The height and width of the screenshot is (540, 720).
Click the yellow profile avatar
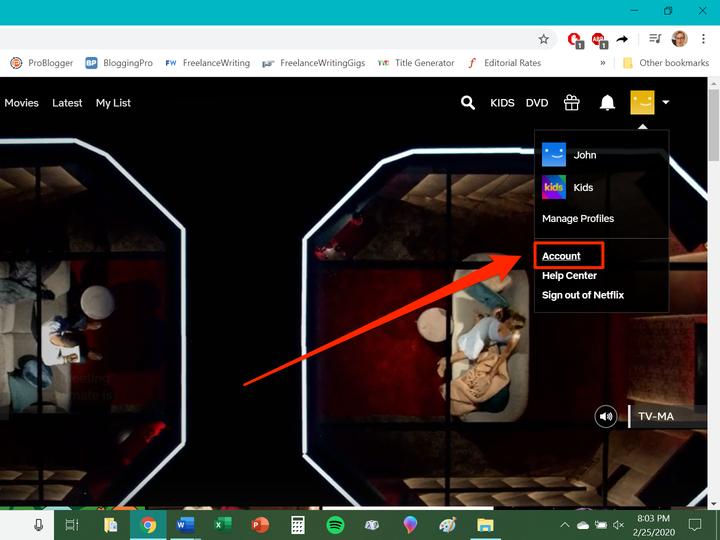click(642, 102)
